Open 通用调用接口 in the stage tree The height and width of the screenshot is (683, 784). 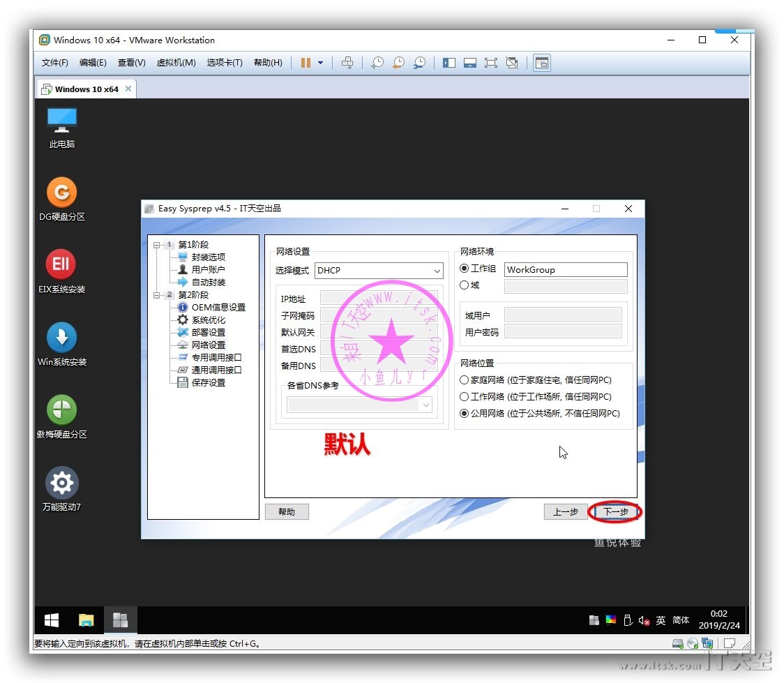tap(216, 370)
